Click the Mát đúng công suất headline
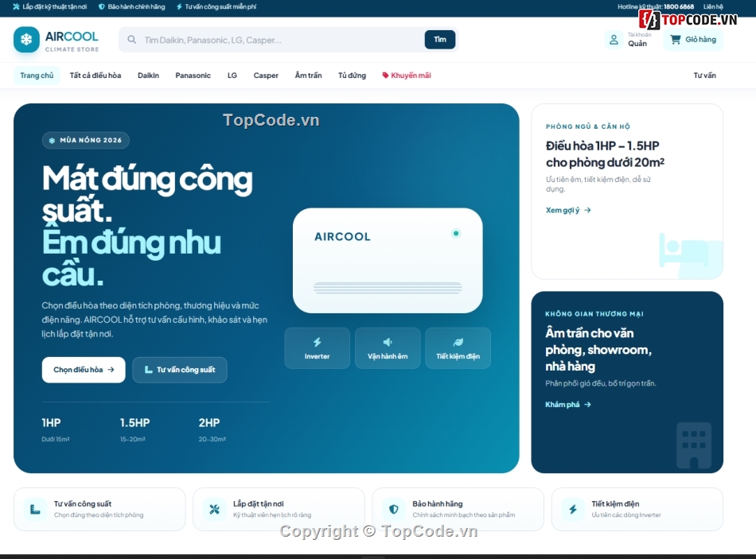Image resolution: width=756 pixels, height=559 pixels. tap(147, 194)
